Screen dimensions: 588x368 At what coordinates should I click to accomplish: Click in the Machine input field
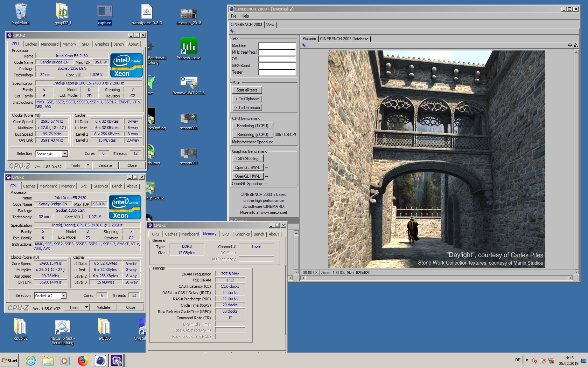pos(277,46)
